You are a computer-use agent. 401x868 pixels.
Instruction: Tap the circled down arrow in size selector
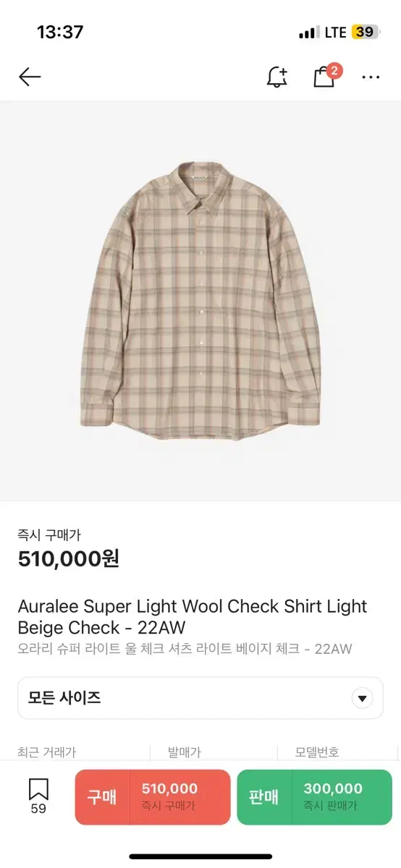coord(361,699)
